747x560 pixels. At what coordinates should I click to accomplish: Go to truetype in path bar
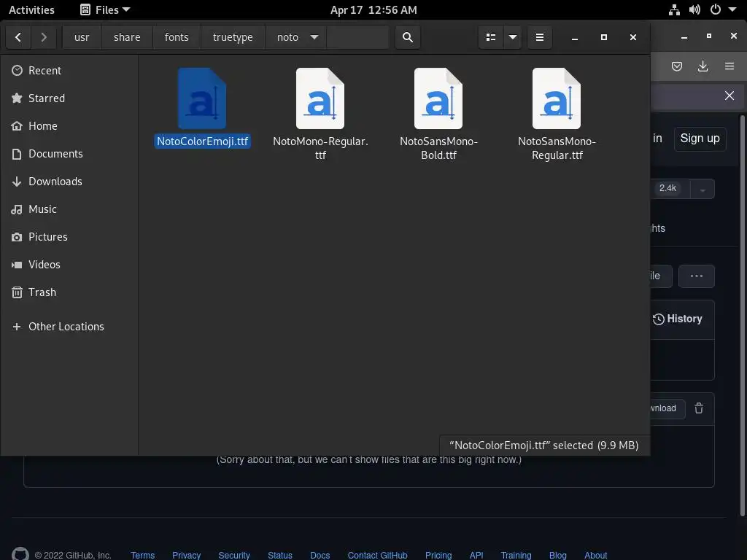233,37
